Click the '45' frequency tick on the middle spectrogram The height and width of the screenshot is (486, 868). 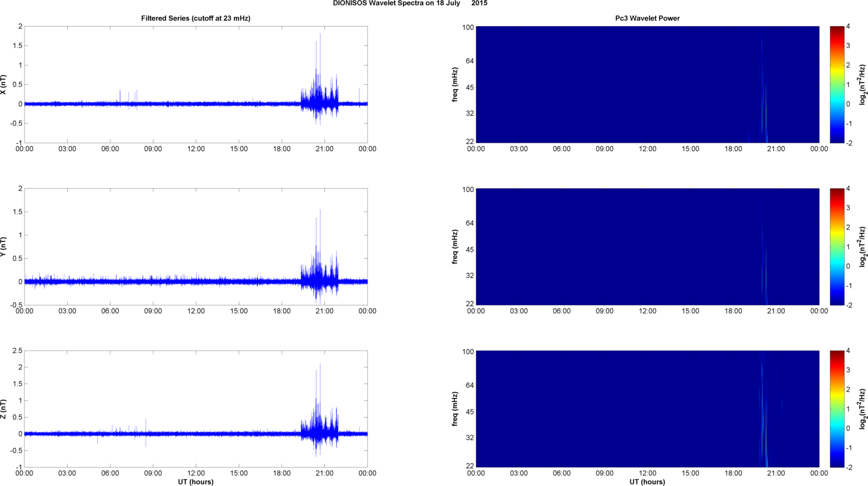click(x=470, y=250)
